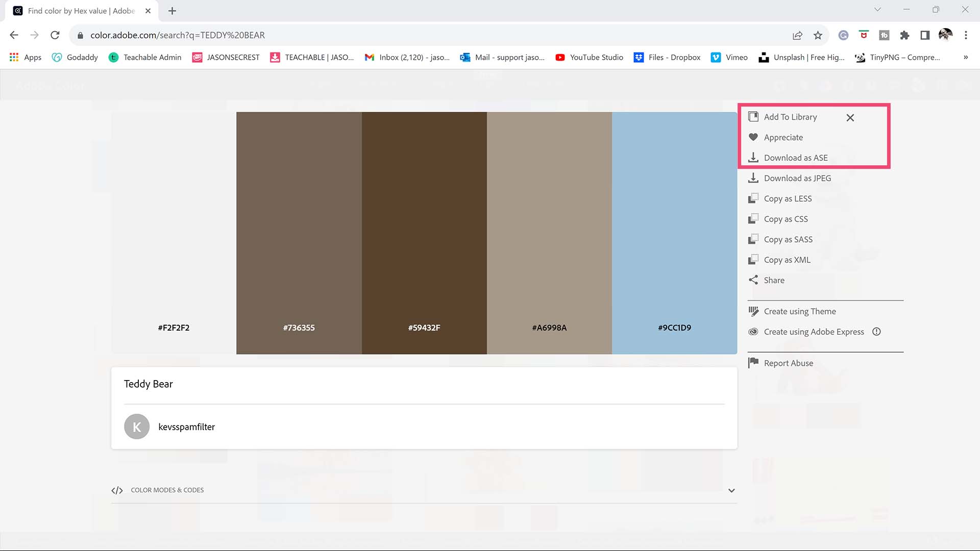
Task: Click the Appreciate heart icon
Action: (753, 137)
